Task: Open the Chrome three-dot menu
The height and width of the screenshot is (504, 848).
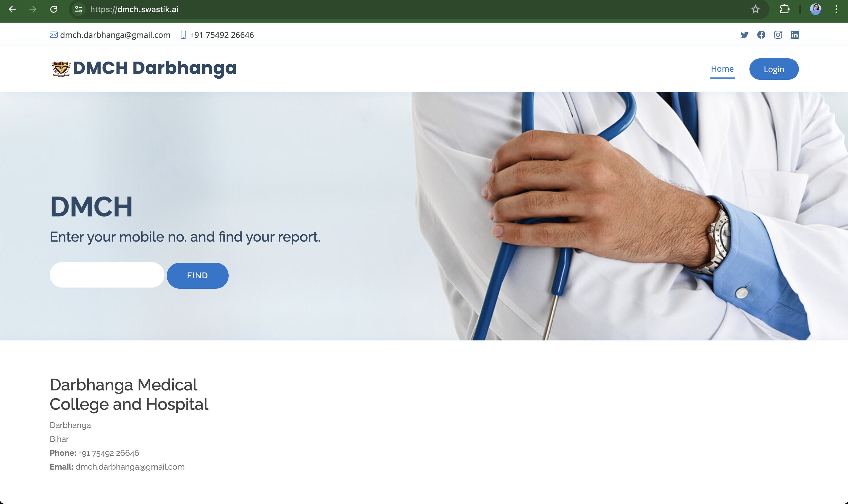Action: click(836, 9)
